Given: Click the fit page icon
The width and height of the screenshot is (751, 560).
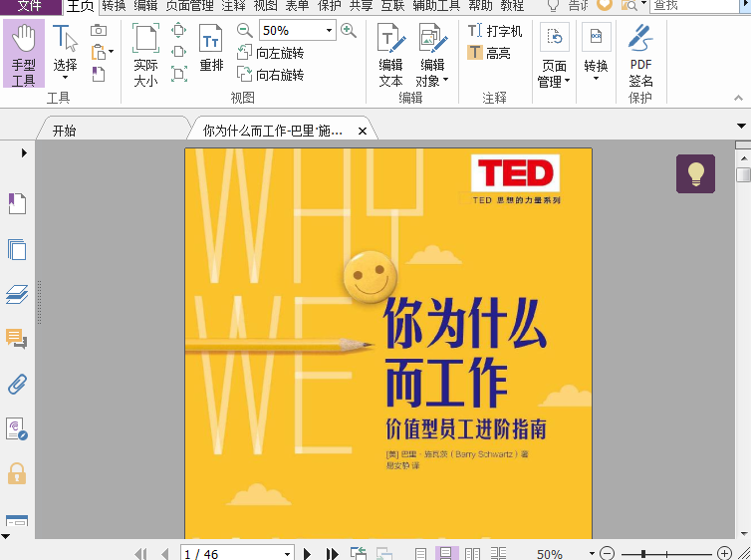Looking at the screenshot, I should (x=178, y=30).
